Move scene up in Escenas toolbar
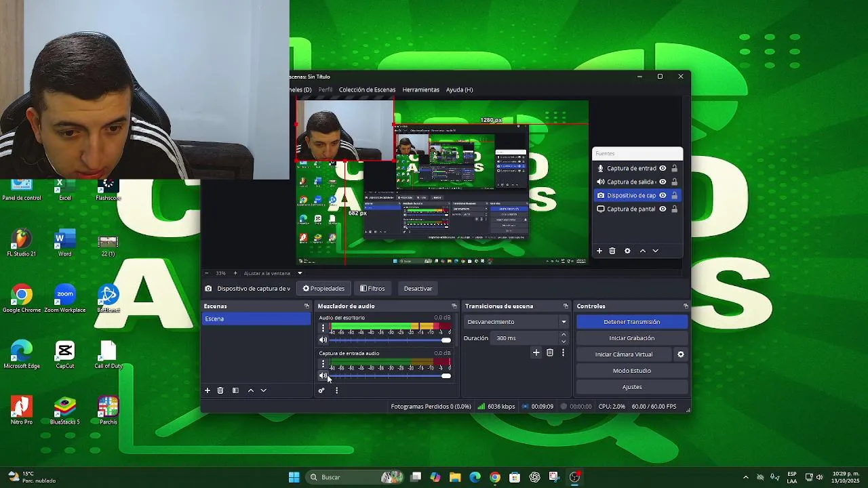 point(251,390)
